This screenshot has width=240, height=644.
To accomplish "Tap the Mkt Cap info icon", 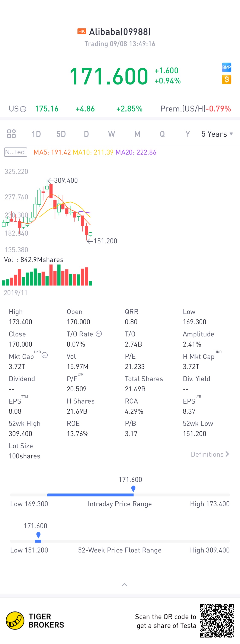I will coord(45,355).
